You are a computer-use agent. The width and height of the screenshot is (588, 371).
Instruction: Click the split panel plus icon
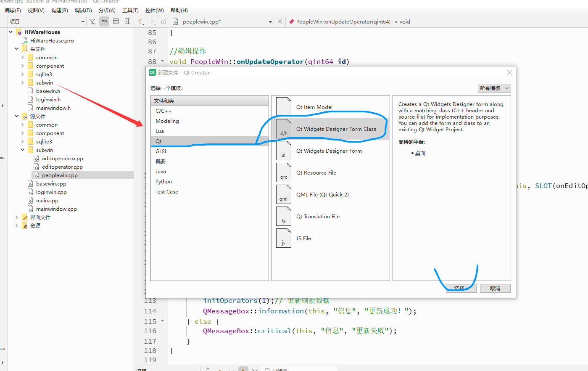tap(116, 21)
